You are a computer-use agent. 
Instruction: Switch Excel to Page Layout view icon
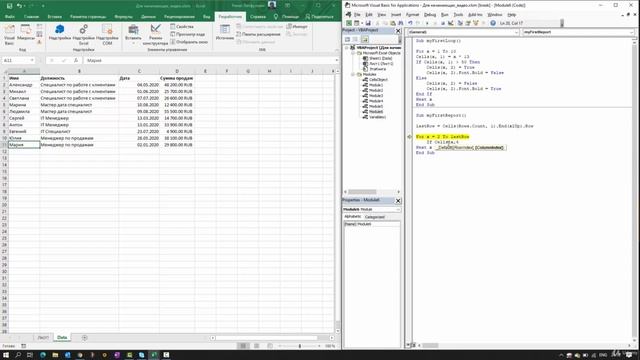pyautogui.click(x=256, y=346)
